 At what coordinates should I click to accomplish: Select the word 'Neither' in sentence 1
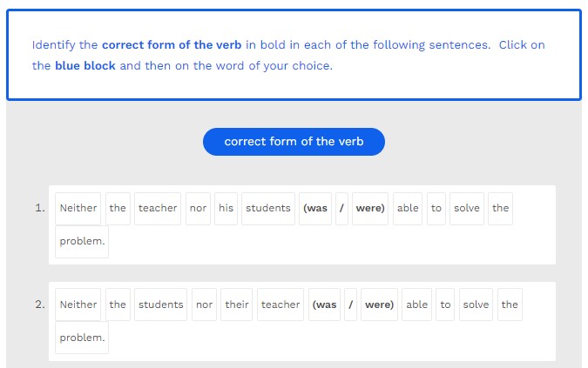78,209
